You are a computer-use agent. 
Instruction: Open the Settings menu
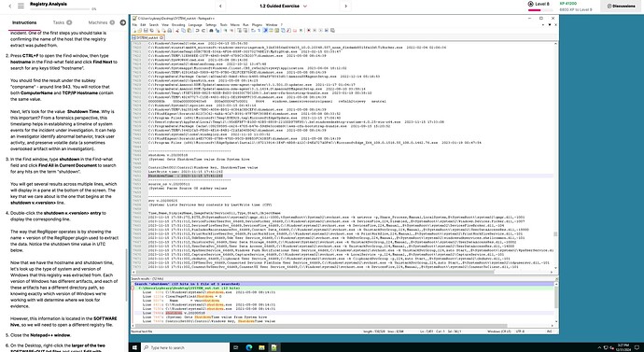pyautogui.click(x=211, y=25)
